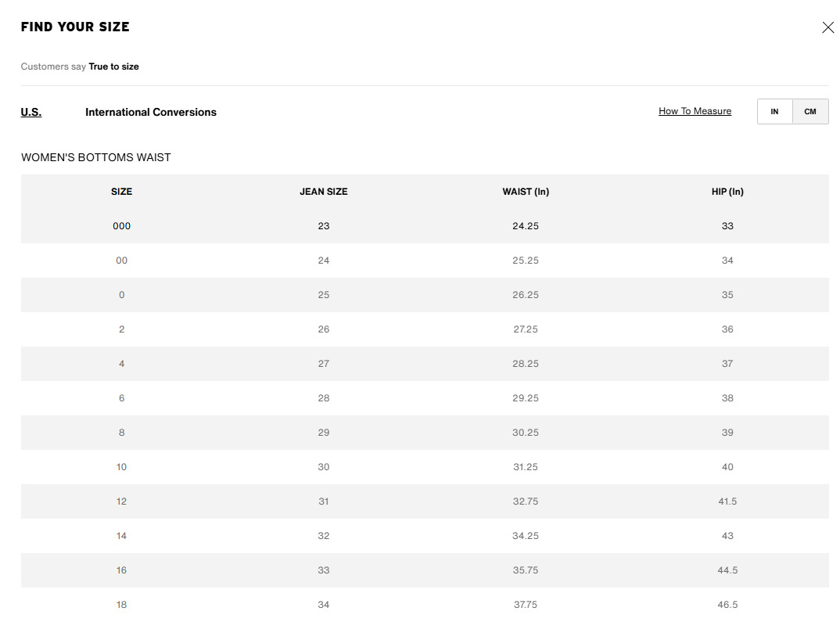This screenshot has width=840, height=629.
Task: Click the SIZE column header
Action: pos(121,192)
